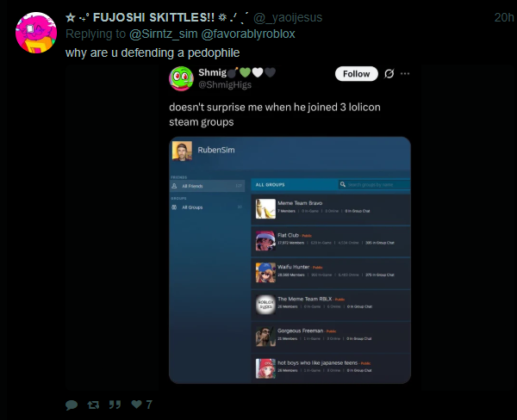Open the Gorgeous Freeman group entry
Viewport: 517px width, 420px height.
point(331,337)
